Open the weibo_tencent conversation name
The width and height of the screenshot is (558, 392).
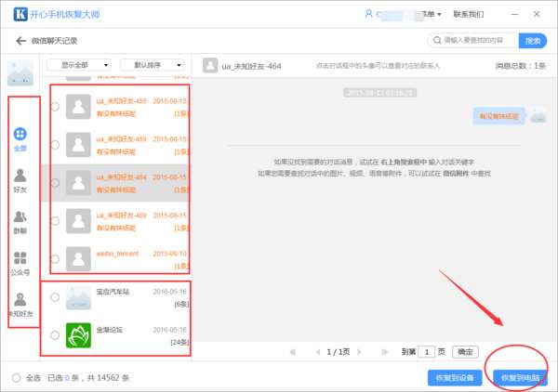[x=117, y=254]
